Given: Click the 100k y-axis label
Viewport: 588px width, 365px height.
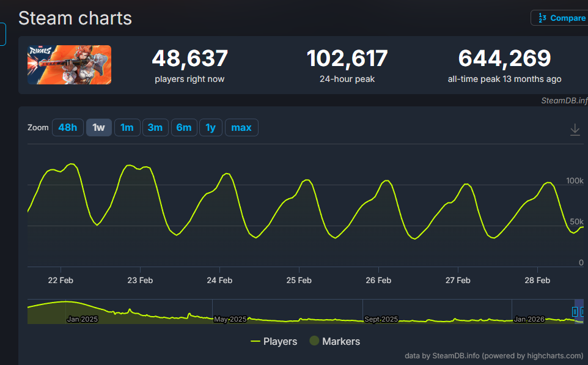Looking at the screenshot, I should point(575,181).
